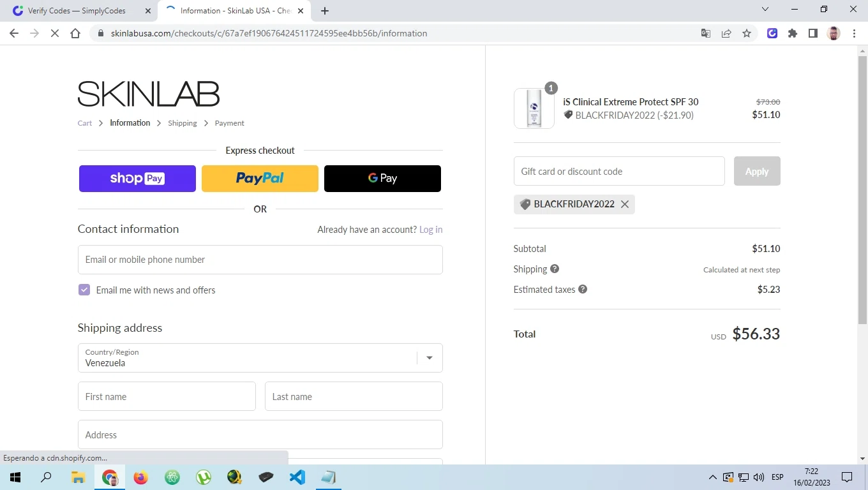The image size is (868, 490).
Task: Open Visual Studio Code from taskbar
Action: click(297, 477)
